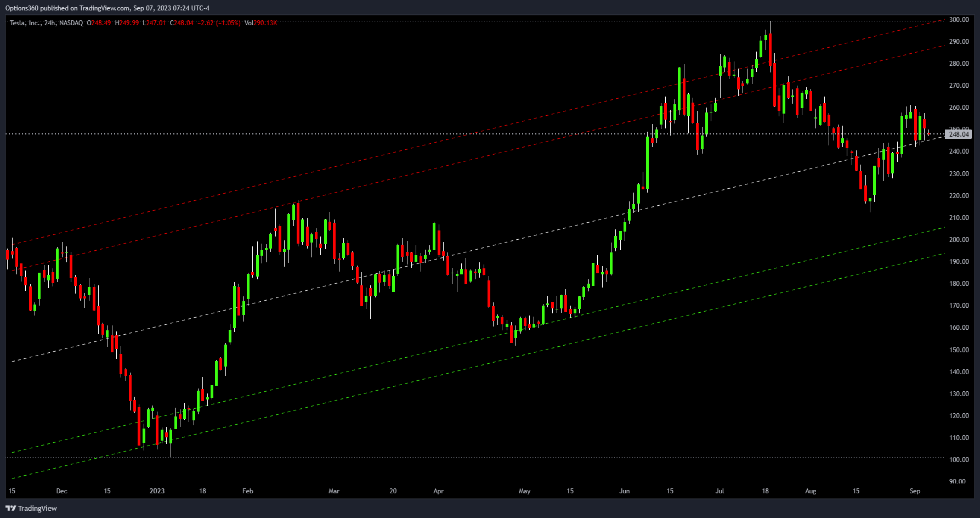Click the 170.00 price axis label

click(x=959, y=306)
